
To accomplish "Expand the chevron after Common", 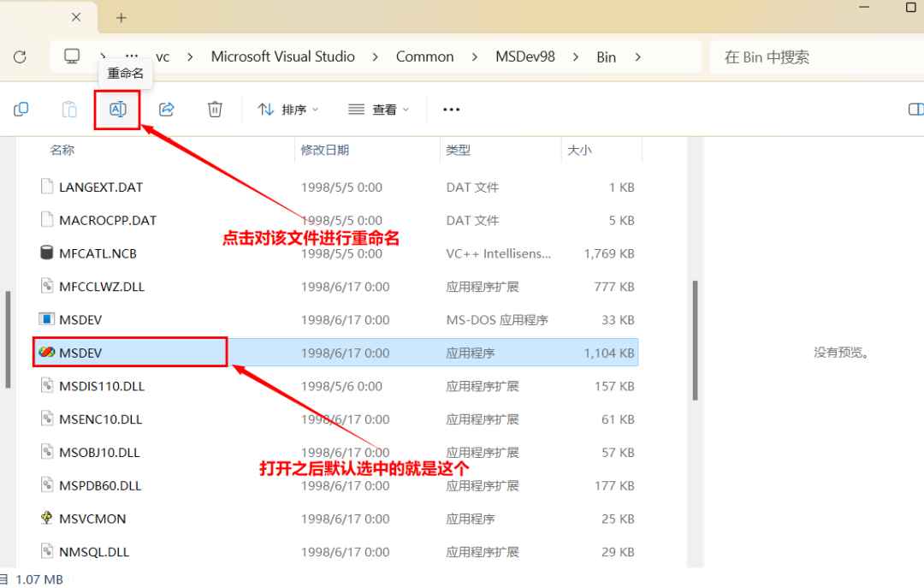I will pyautogui.click(x=475, y=57).
